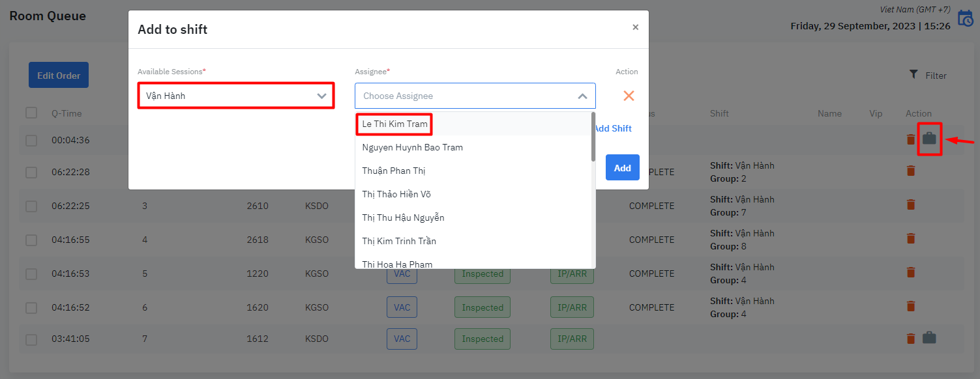Open the Available Sessions dropdown

point(235,96)
